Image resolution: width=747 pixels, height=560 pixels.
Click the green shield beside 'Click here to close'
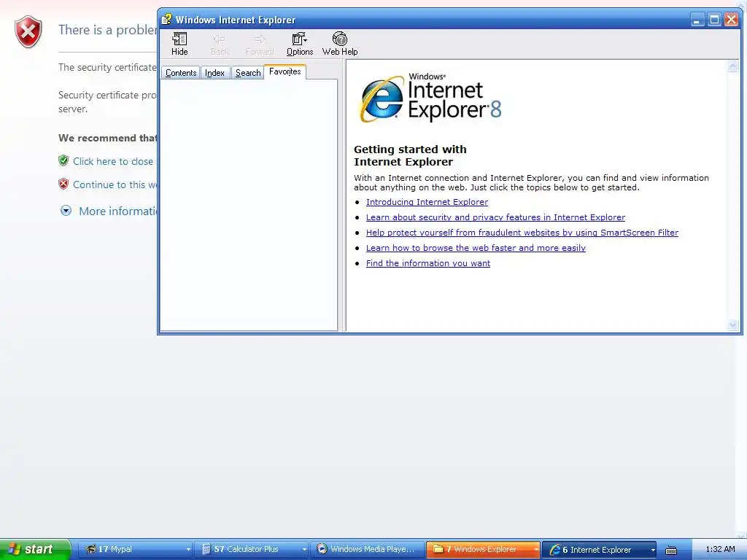tap(63, 160)
